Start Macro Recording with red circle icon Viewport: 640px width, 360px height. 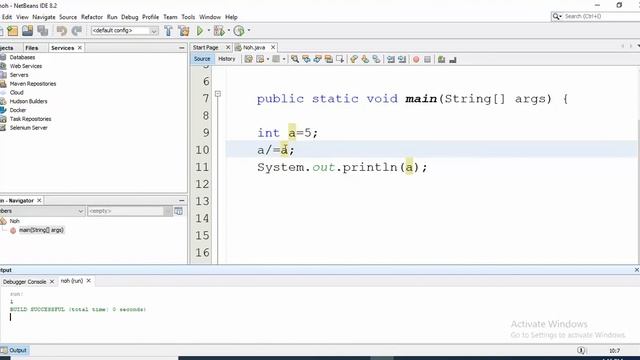pos(416,60)
